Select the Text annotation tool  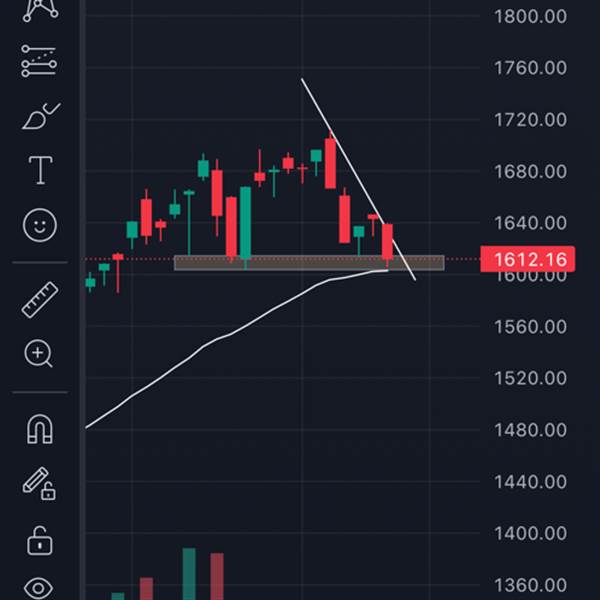[x=40, y=170]
